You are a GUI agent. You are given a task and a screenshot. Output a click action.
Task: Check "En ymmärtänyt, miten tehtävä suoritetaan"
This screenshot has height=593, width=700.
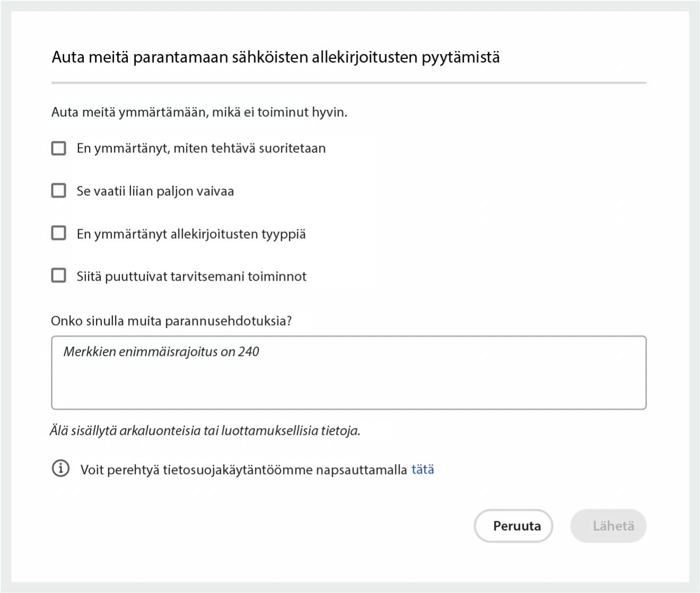tap(58, 148)
